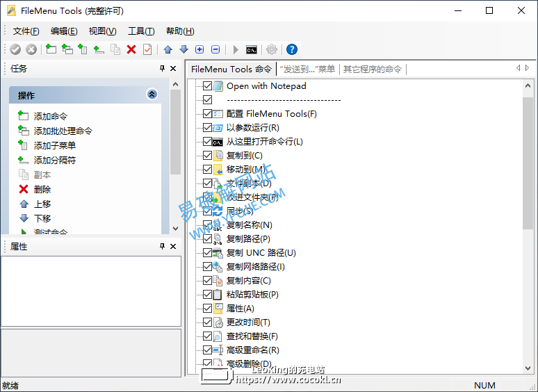538x392 pixels.
Task: Pin the 属性 panel with pushpin
Action: (162, 246)
